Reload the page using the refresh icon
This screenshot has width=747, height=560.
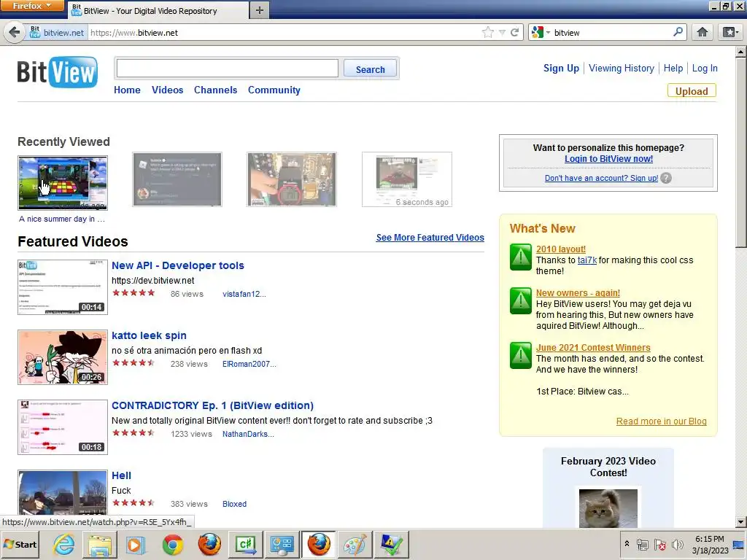[514, 32]
